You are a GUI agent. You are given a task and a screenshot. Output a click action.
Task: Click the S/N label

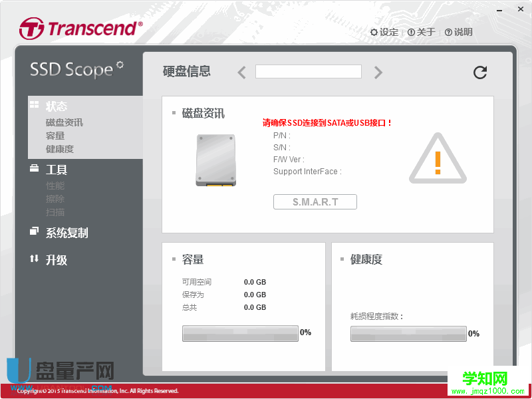281,148
